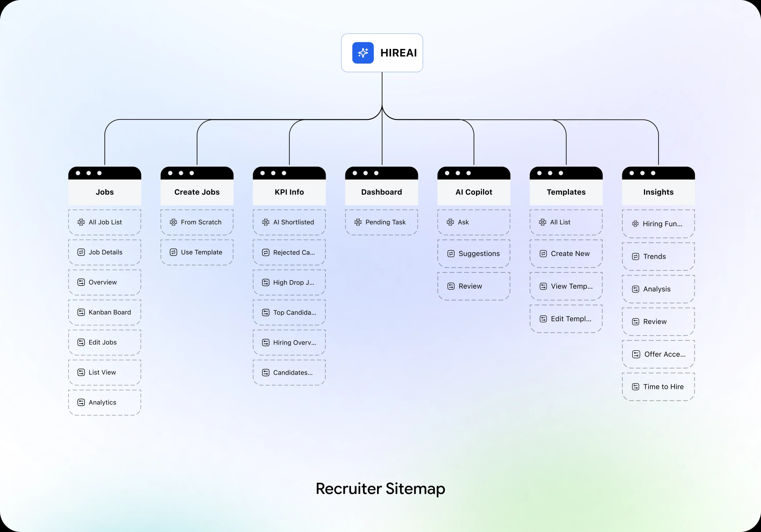
Task: Click the Pending Task label text
Action: click(x=385, y=222)
